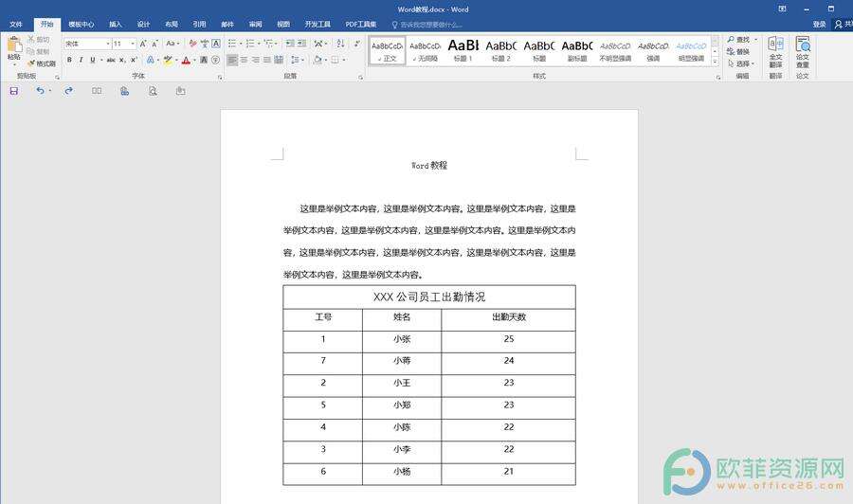
Task: Activate the Format Painter (格式刷)
Action: [x=42, y=63]
